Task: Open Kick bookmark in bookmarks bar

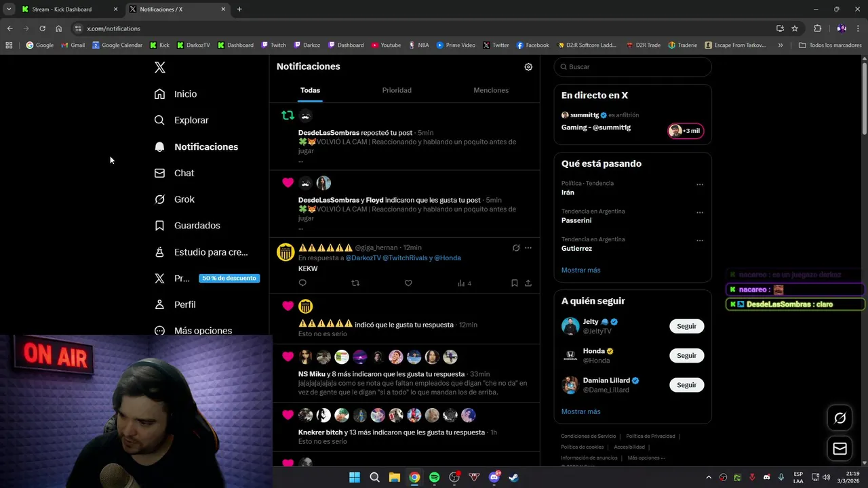Action: click(159, 45)
